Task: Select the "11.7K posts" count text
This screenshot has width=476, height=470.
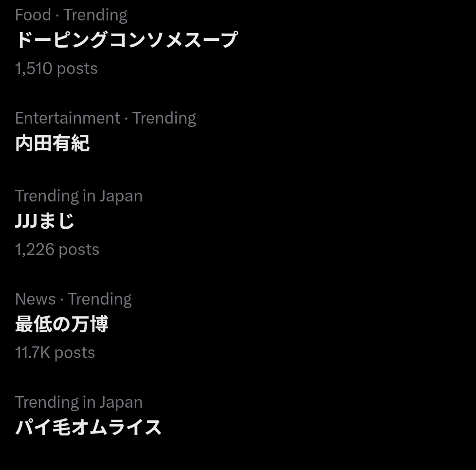Action: point(55,353)
